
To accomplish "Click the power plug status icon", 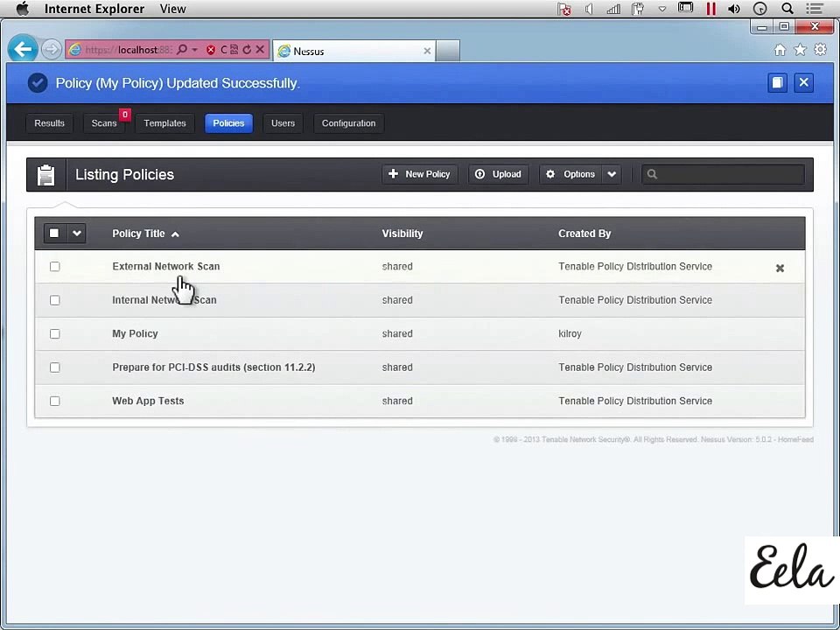I will coord(638,9).
